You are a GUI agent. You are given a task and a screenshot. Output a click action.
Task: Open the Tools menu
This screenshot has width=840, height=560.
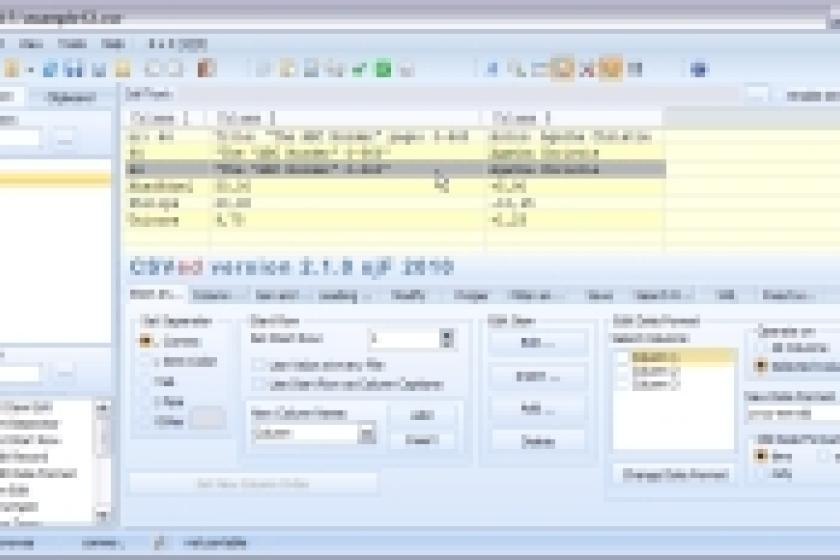coord(71,44)
